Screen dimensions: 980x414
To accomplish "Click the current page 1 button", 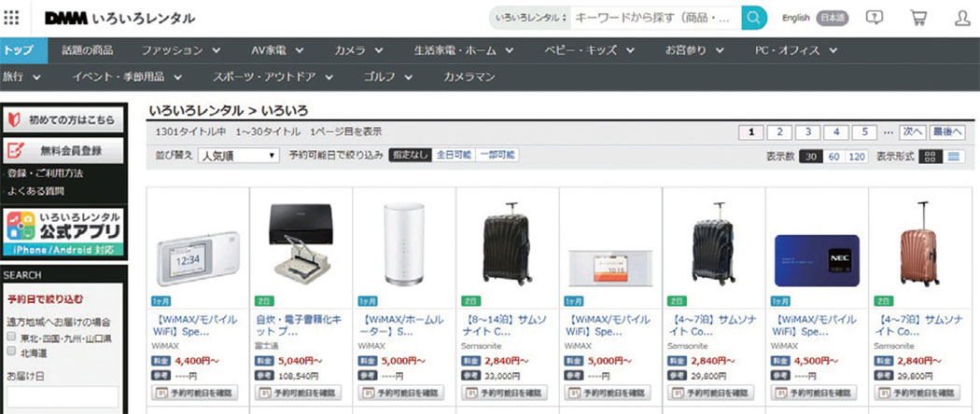I will pos(751,132).
